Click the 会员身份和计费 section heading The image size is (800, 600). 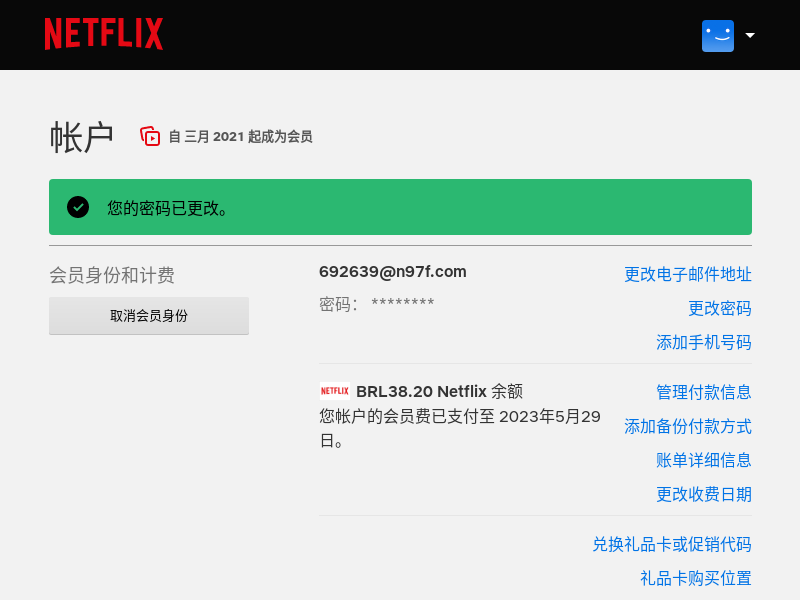[112, 276]
